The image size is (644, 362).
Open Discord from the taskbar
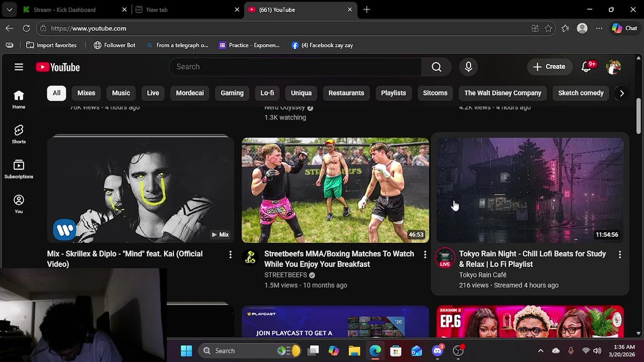(x=437, y=350)
